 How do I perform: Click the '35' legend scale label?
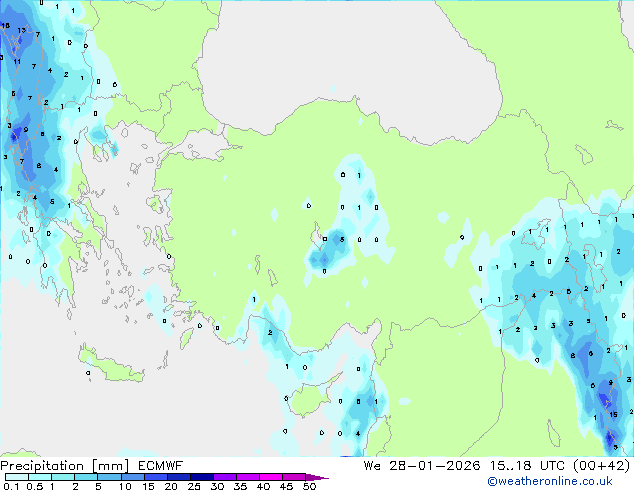coord(240,486)
